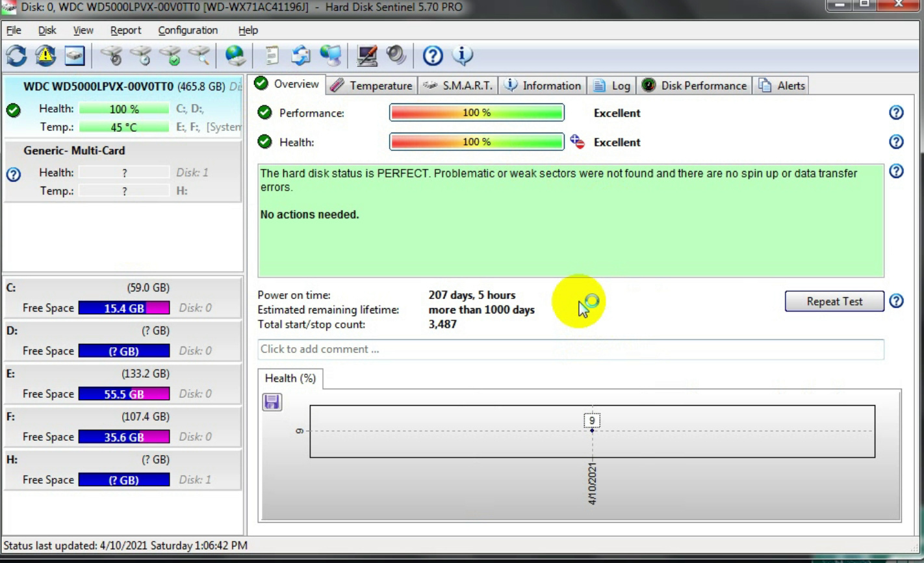Click the disk with stethoscope test icon
Image resolution: width=924 pixels, height=563 pixels.
114,56
